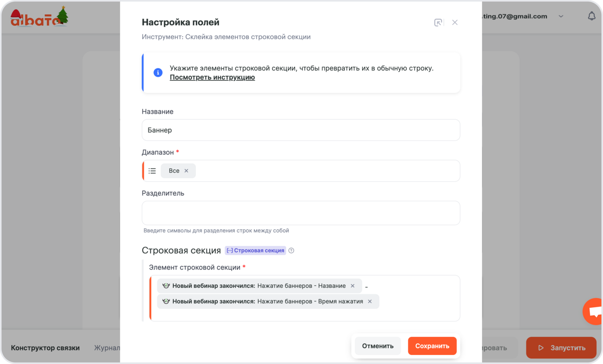This screenshot has height=364, width=603.
Task: Click the Название input field
Action: (301, 130)
